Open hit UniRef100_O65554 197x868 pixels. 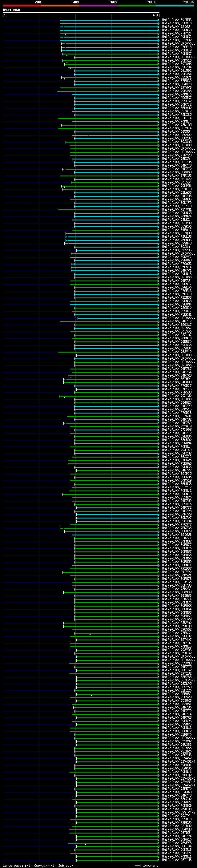click(x=176, y=132)
